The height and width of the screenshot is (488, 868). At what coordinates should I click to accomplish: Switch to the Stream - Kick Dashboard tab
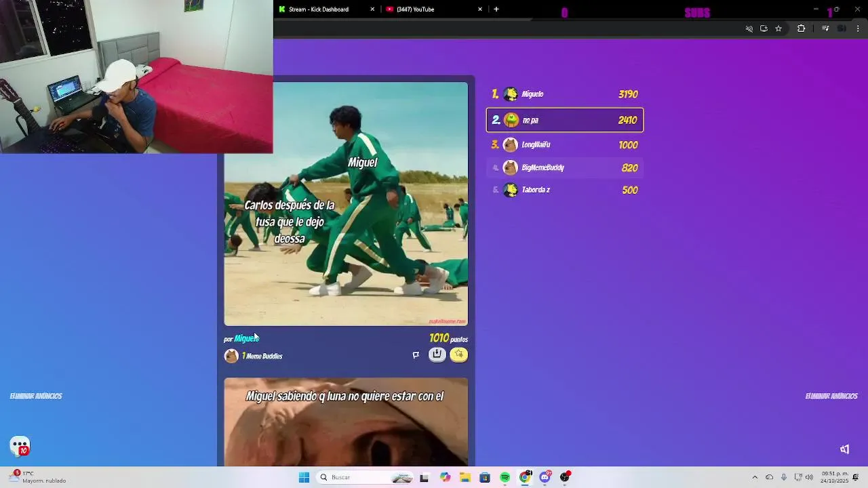tap(325, 9)
